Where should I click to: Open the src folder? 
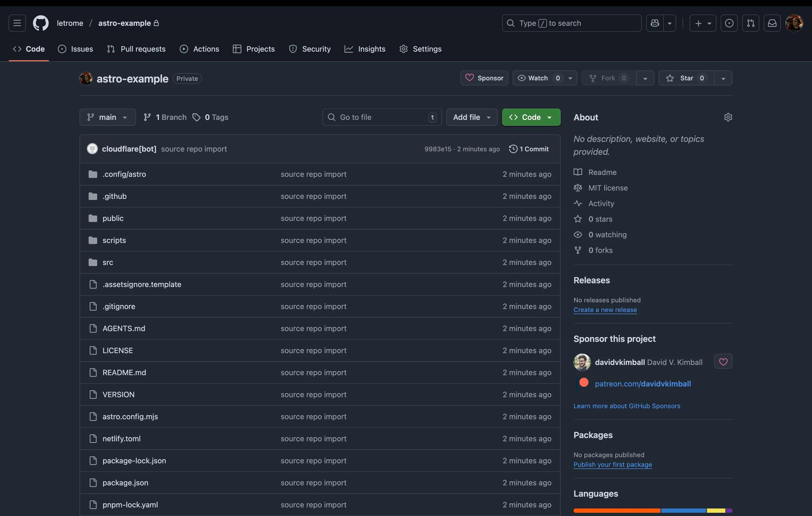coord(108,262)
